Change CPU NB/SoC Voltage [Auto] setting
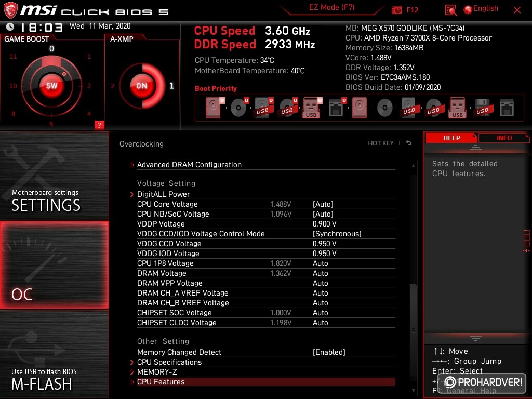Viewport: 532px width, 399px height. (x=323, y=214)
